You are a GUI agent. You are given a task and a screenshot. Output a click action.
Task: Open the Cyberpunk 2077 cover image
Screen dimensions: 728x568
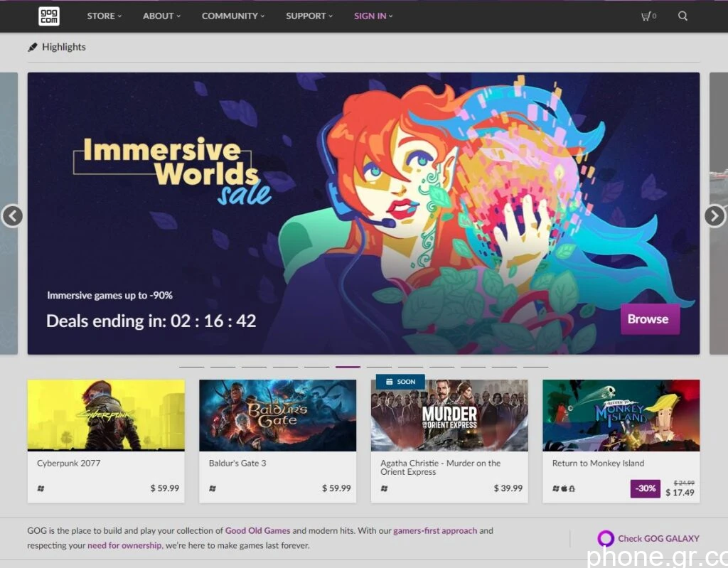[106, 415]
